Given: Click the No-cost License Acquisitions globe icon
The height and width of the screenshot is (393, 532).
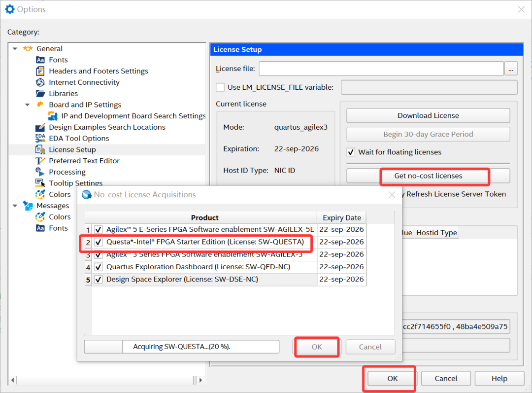Looking at the screenshot, I should pyautogui.click(x=87, y=195).
